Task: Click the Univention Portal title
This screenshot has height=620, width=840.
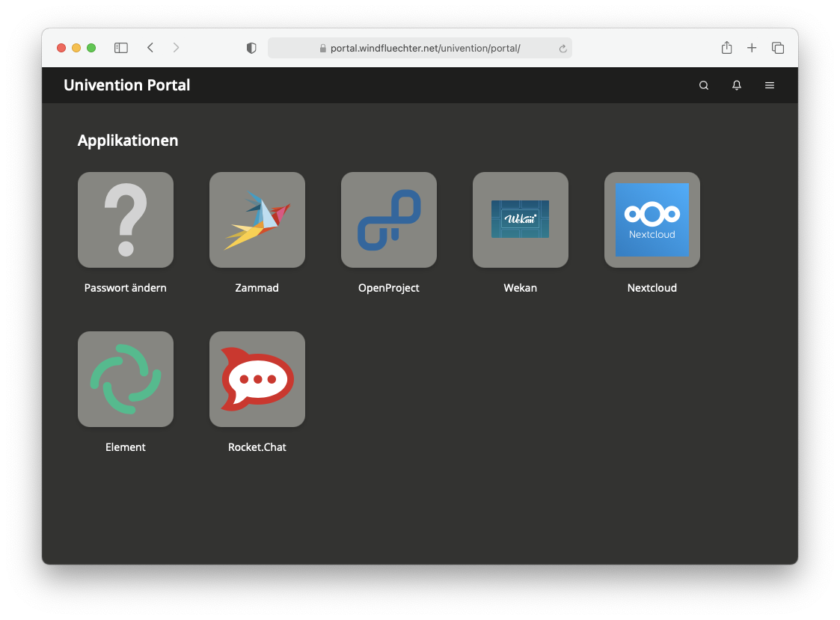Action: pos(127,85)
